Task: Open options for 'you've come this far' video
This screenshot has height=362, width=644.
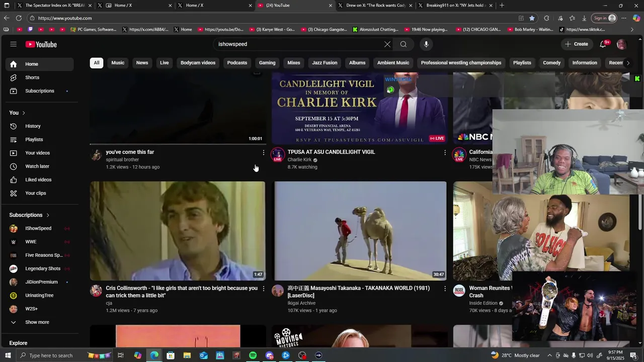Action: pyautogui.click(x=263, y=152)
